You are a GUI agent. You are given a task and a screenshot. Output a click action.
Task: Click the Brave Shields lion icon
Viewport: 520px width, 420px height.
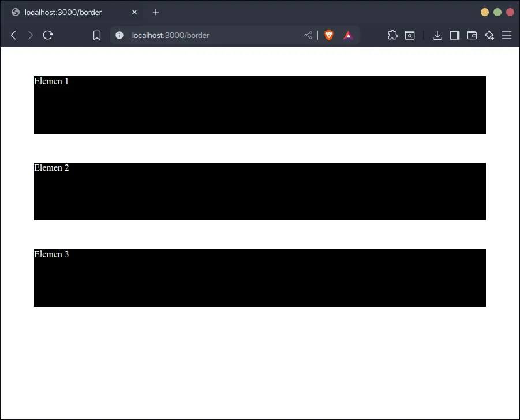pos(329,35)
